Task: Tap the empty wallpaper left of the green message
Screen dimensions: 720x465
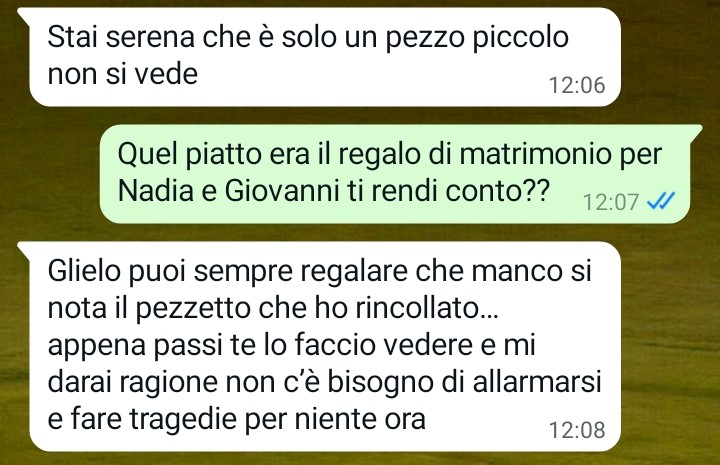Action: [50, 174]
